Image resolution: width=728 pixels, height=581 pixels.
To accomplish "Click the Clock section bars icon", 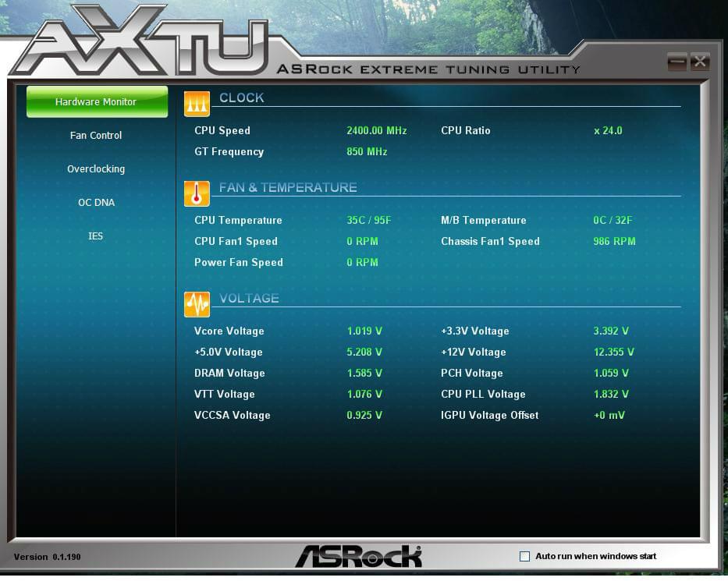I will (197, 104).
